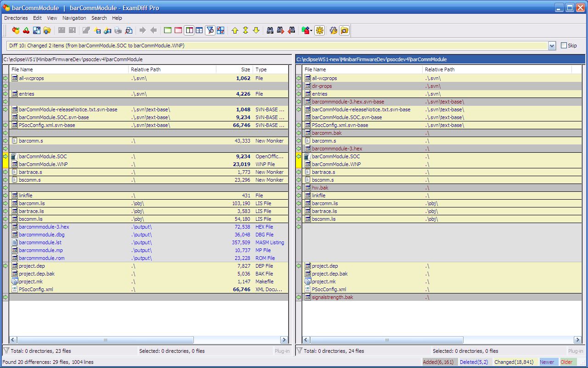Click left pane horizontal scrollbar thumb
The image size is (588, 368).
105,340
